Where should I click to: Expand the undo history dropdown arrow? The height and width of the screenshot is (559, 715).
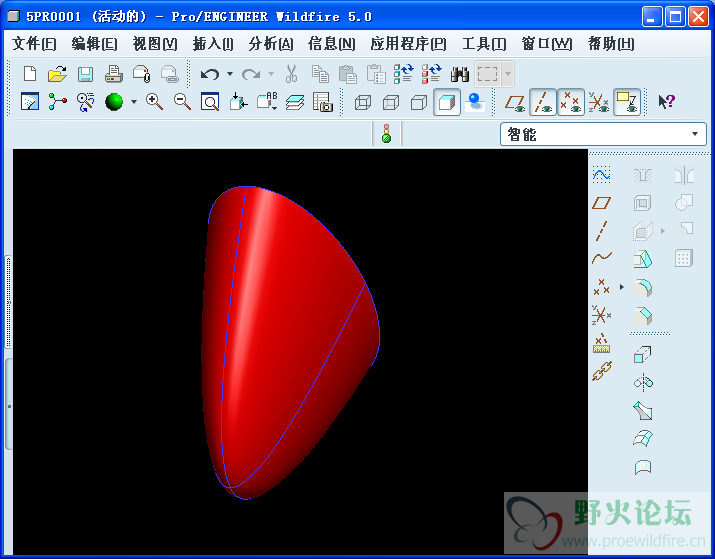(x=230, y=74)
